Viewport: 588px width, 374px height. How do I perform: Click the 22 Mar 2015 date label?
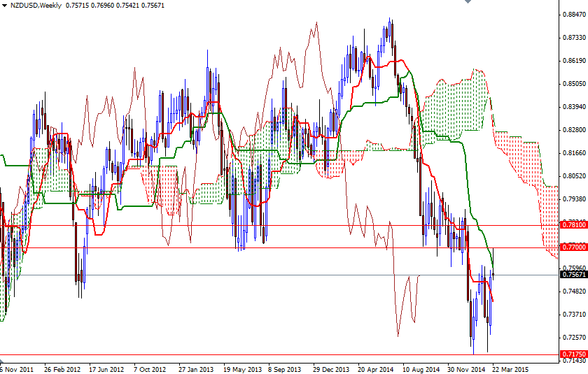click(510, 370)
